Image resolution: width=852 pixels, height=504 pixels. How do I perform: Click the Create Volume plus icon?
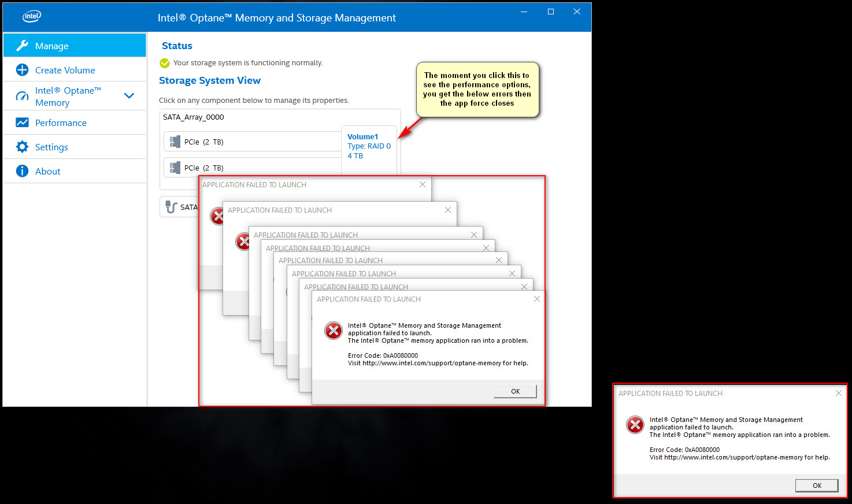(22, 70)
